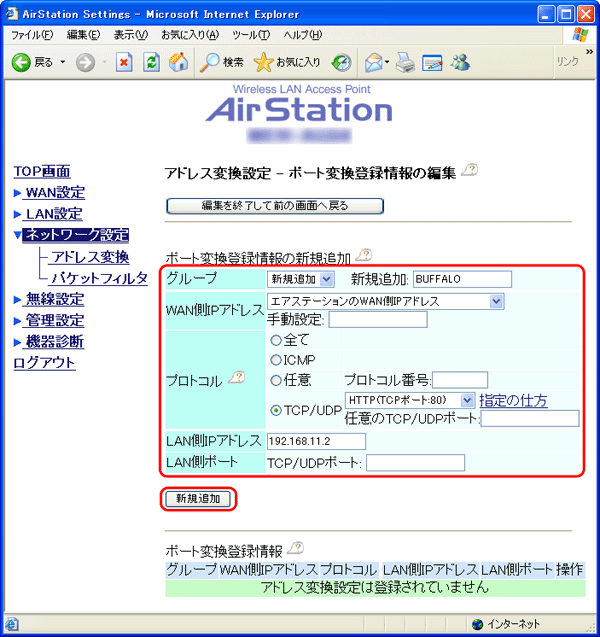
Task: Click the Forward arrow icon
Action: pos(86,63)
